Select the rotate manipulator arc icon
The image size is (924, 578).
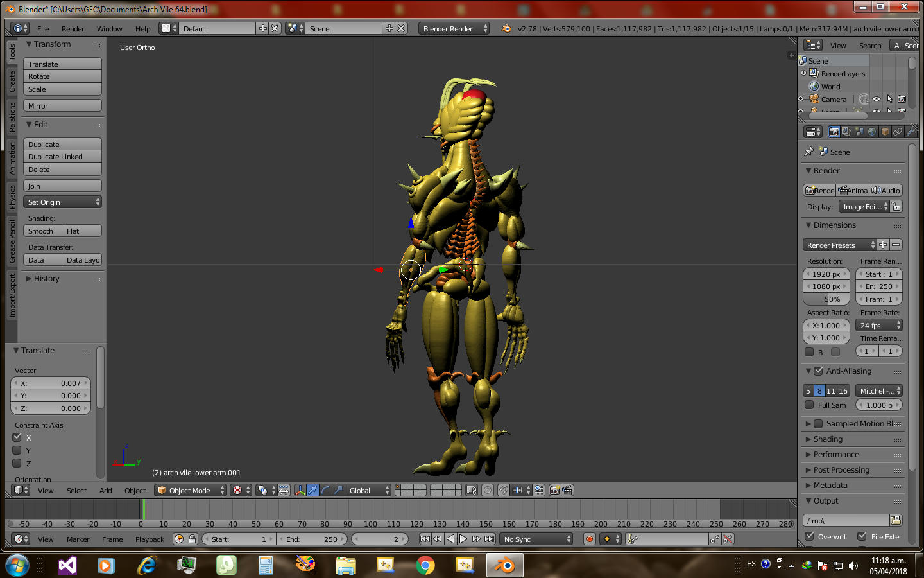(x=325, y=490)
